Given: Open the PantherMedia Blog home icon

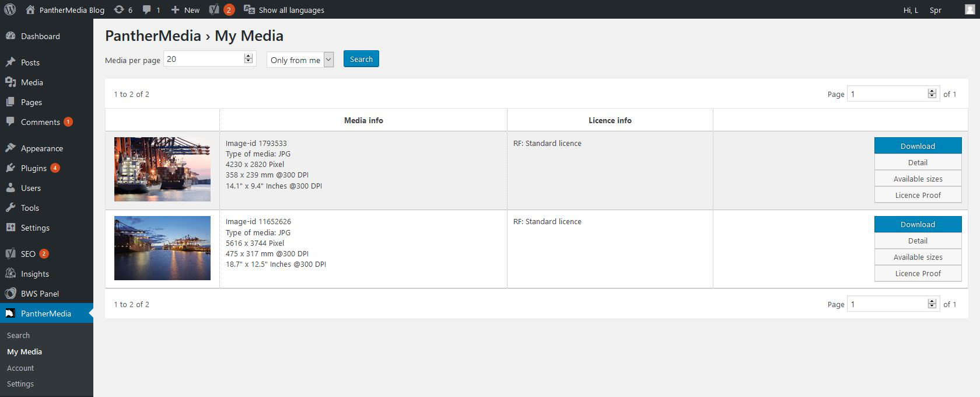Looking at the screenshot, I should [30, 9].
